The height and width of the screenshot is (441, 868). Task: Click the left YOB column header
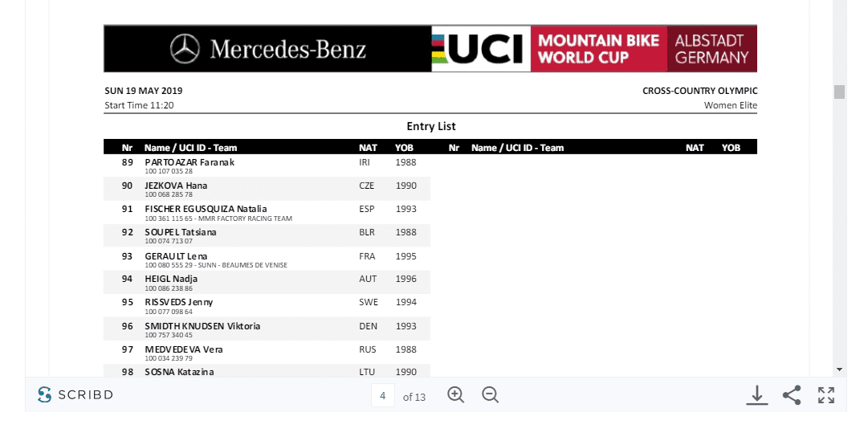404,148
